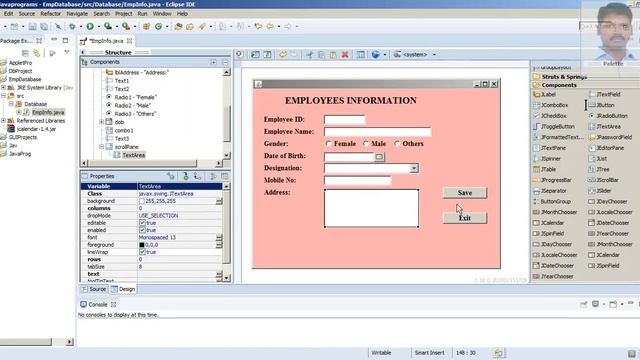This screenshot has width=640, height=360.
Task: Switch to the Design tab
Action: coord(123,289)
